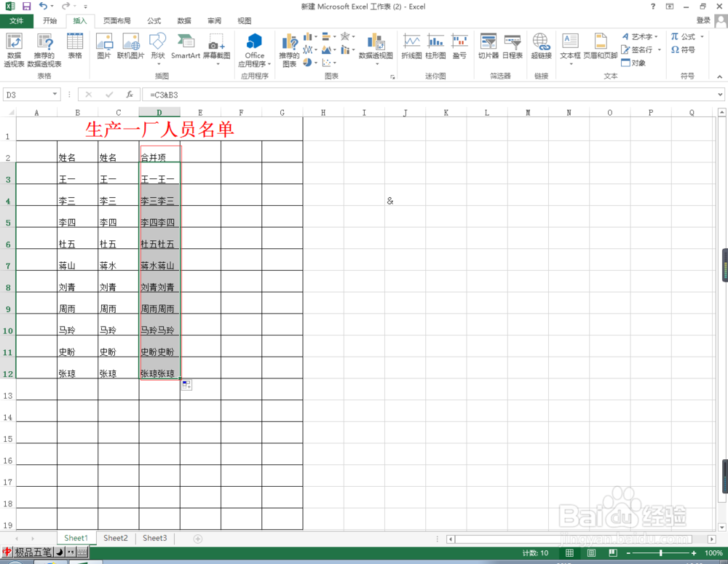Insert a Picture (图片) from file

[104, 47]
